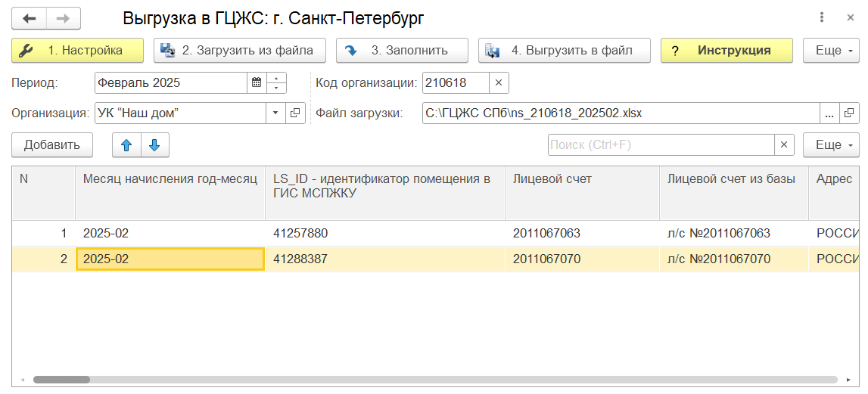Click 2. Загрузить из файла
Viewport: 868px width, 394px height.
tap(239, 51)
